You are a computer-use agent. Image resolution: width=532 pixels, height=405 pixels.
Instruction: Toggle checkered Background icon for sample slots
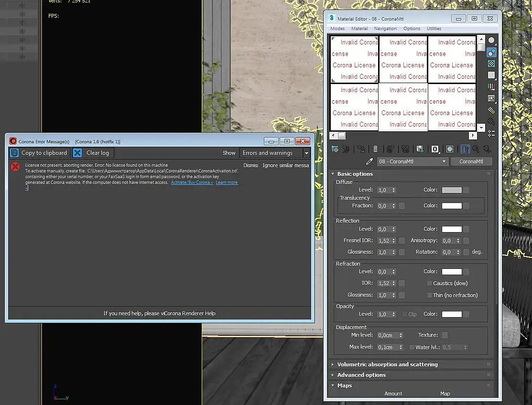tap(491, 64)
